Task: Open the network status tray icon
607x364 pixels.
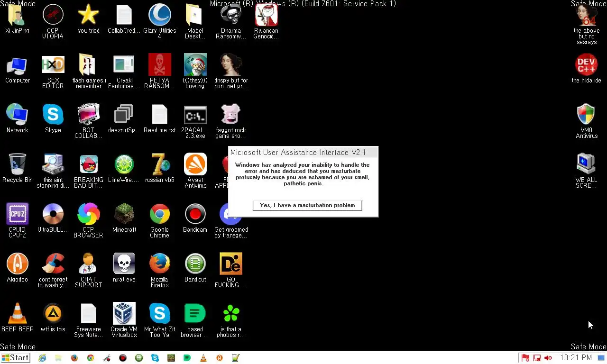Action: (537, 358)
